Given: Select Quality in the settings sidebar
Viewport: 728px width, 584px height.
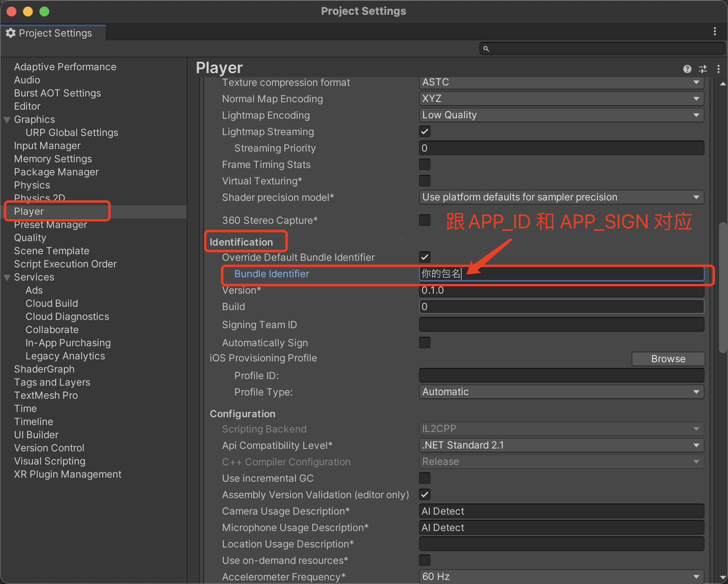Looking at the screenshot, I should point(30,238).
